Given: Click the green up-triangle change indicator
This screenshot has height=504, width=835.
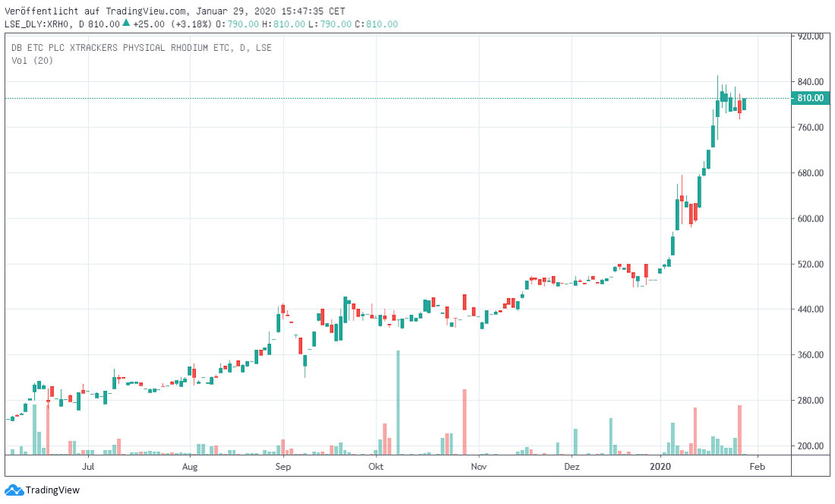Looking at the screenshot, I should (126, 23).
